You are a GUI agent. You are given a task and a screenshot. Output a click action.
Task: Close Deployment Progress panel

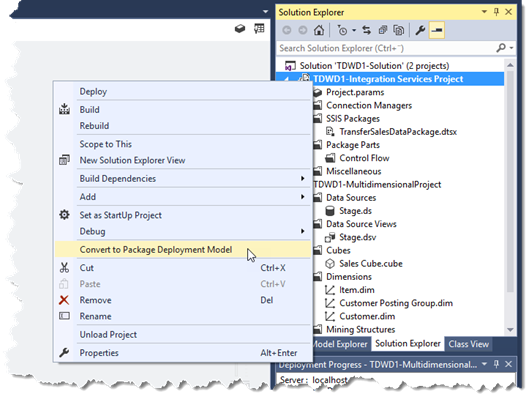click(508, 364)
